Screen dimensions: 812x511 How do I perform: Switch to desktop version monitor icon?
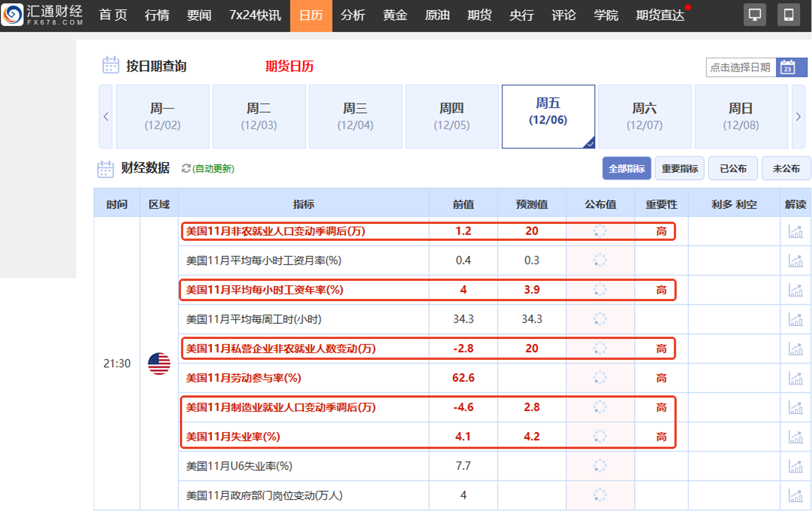point(754,15)
